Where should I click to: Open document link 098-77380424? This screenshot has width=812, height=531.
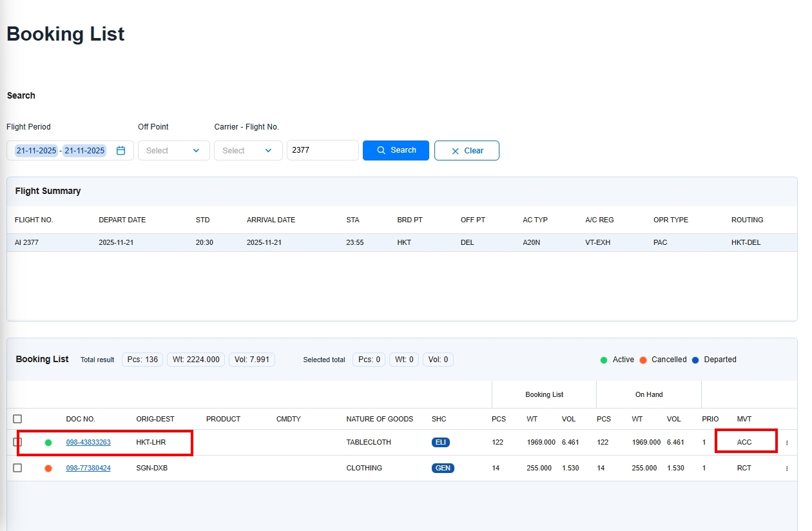88,468
